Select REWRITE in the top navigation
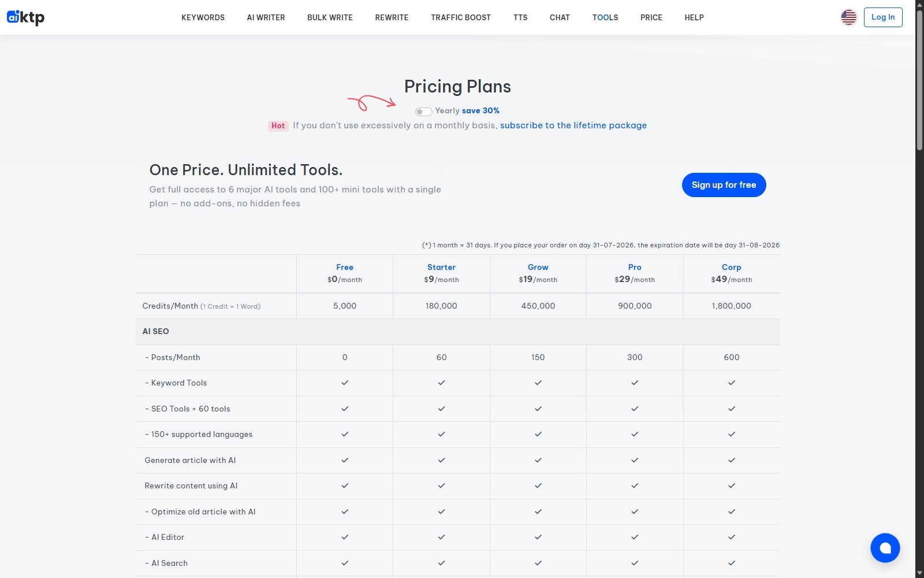Screen dimensions: 924x578 (x=392, y=17)
